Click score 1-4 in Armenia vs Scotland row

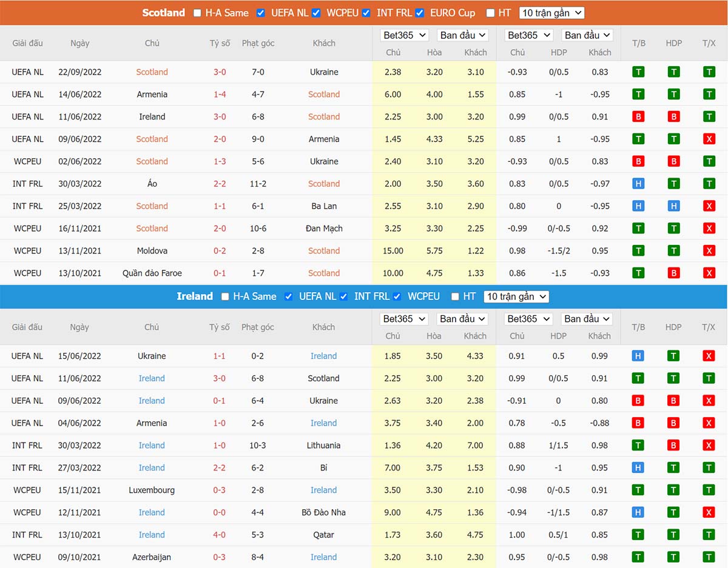click(220, 95)
